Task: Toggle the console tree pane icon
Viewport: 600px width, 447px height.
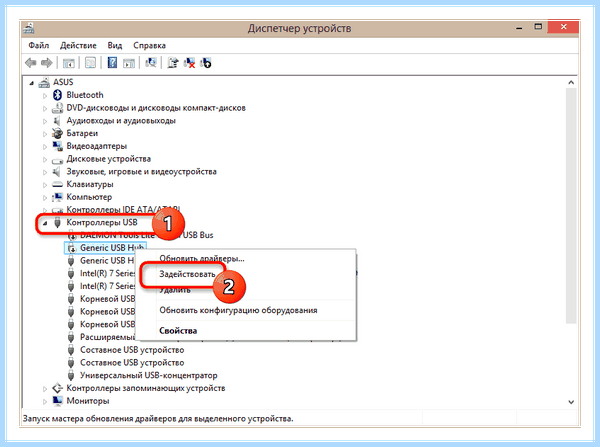Action: tap(68, 63)
